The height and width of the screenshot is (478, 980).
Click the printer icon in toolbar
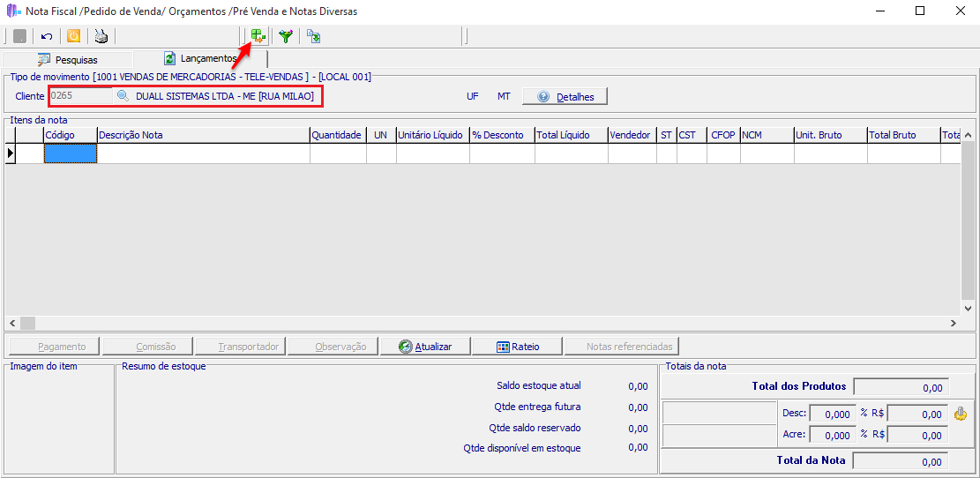click(101, 36)
